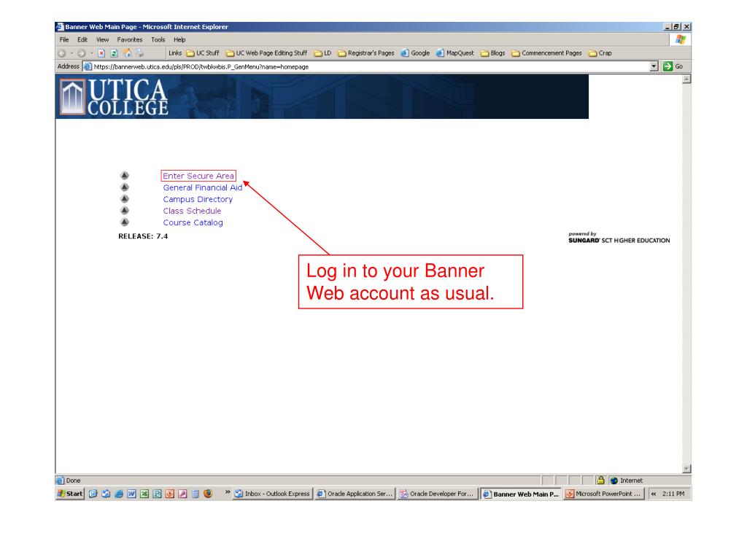Screen dimensions: 747x560
Task: Open the Class Schedule link
Action: point(192,211)
